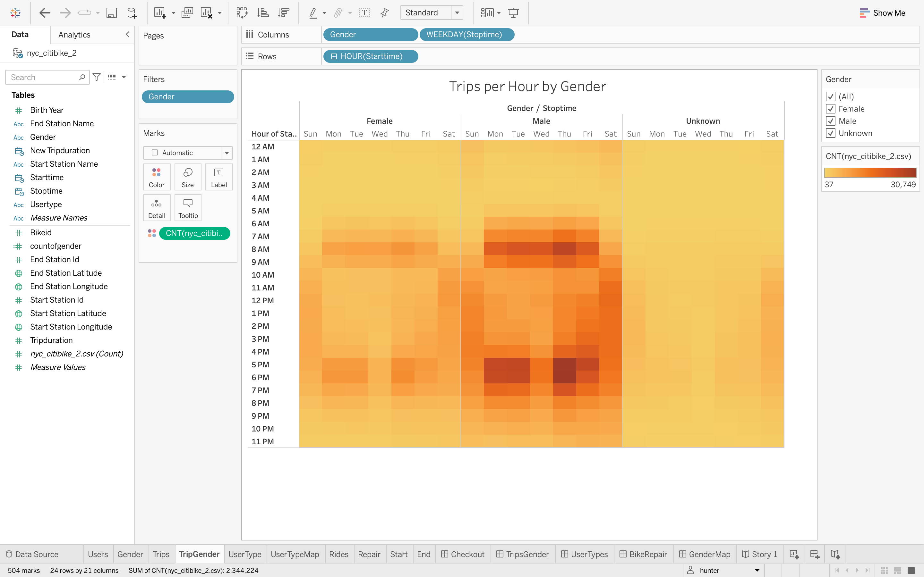Click the Sort Ascending toolbar icon

(263, 13)
